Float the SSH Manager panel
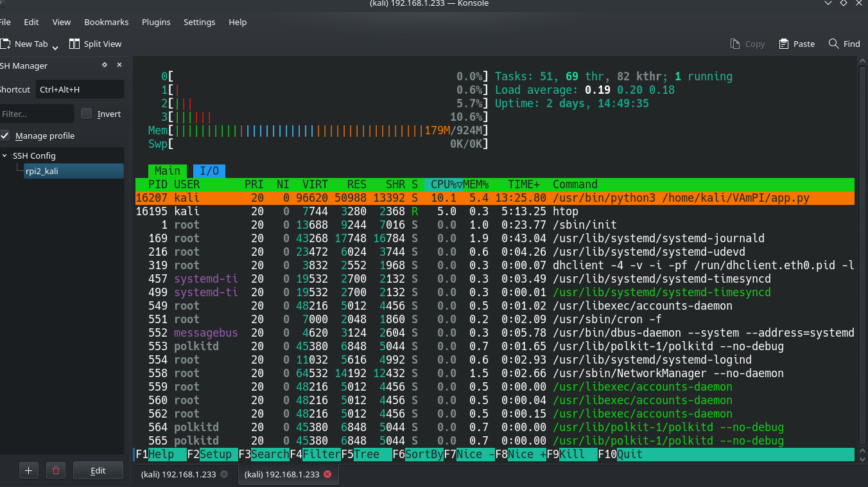868x487 pixels. point(105,66)
